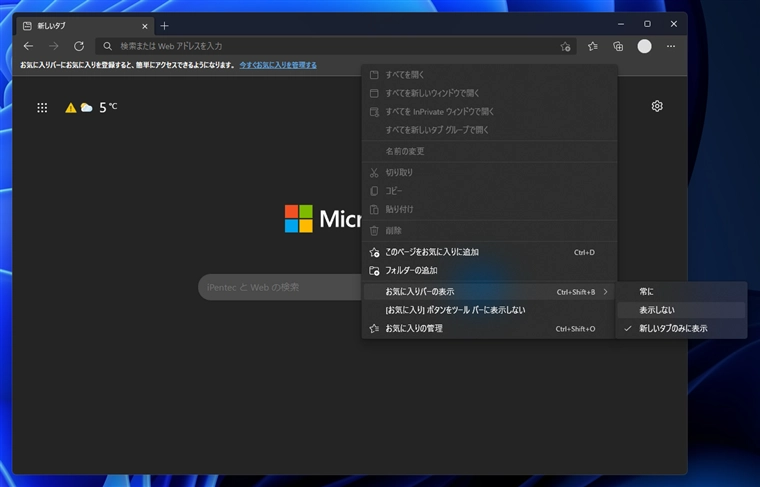Open page settings gear icon
The image size is (760, 487).
pos(657,106)
